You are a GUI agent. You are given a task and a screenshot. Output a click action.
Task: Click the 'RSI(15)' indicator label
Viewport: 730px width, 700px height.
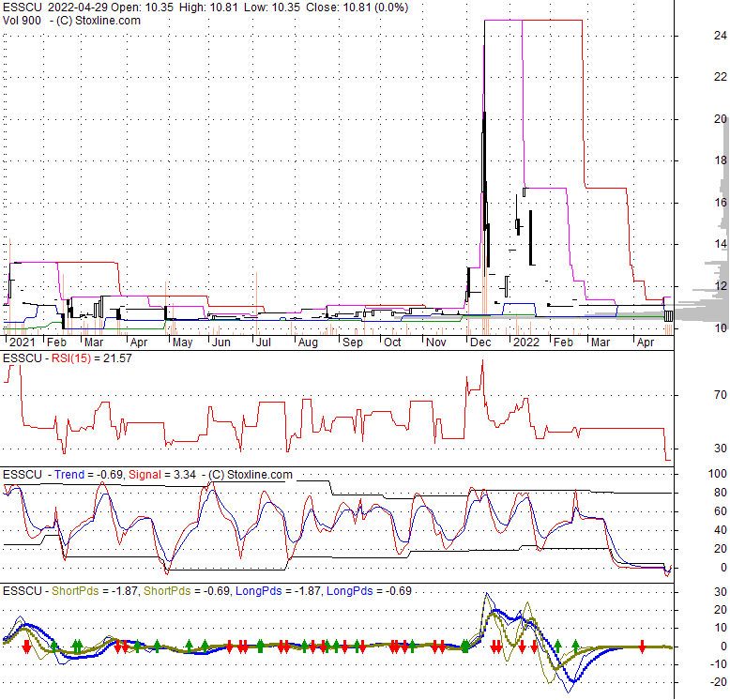[71, 358]
